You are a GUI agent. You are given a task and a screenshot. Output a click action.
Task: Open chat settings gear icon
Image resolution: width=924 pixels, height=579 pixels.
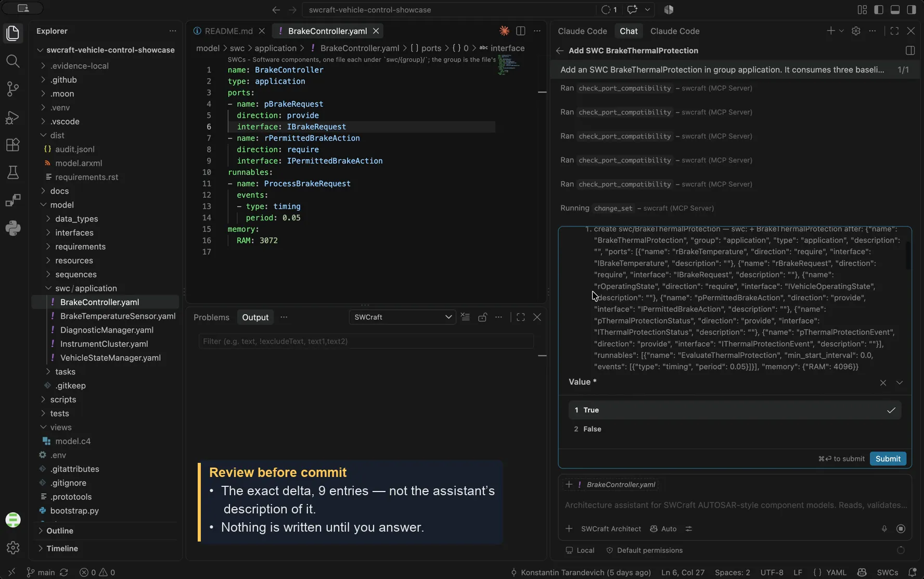[x=856, y=31]
